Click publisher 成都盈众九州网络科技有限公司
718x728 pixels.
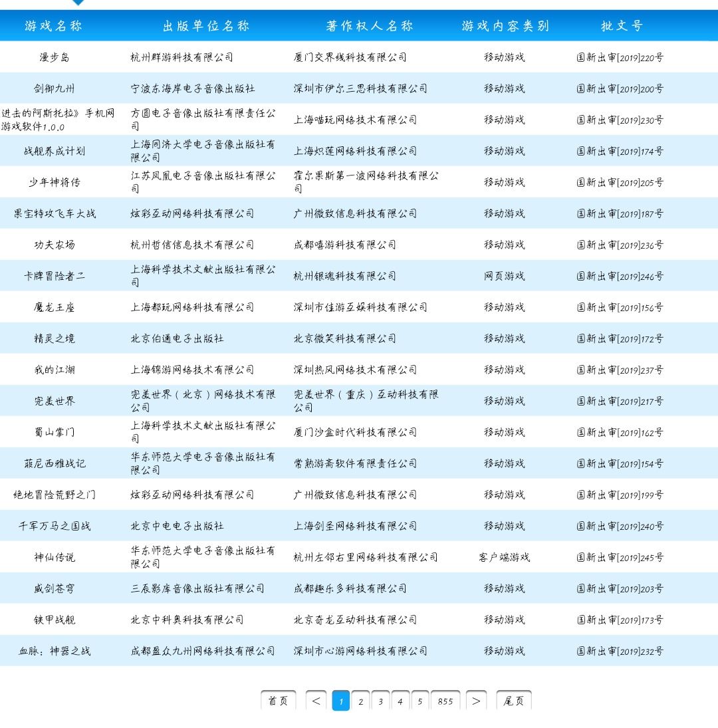pyautogui.click(x=202, y=651)
